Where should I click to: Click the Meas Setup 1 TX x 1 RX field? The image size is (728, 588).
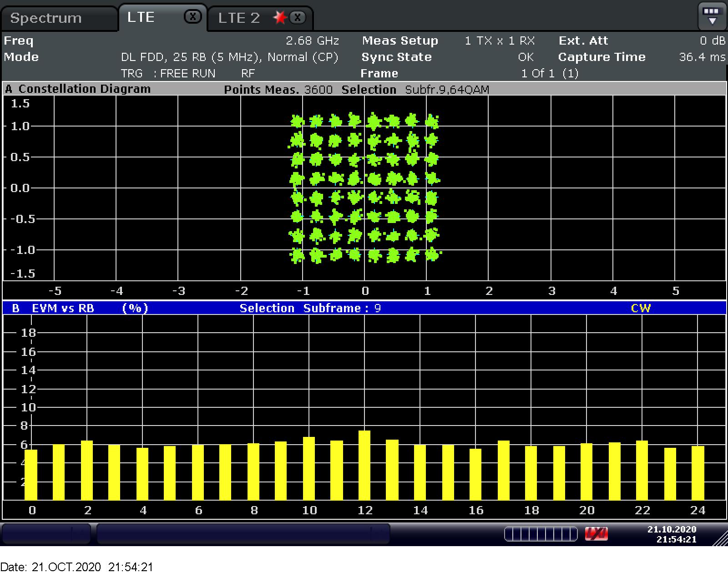coord(500,41)
